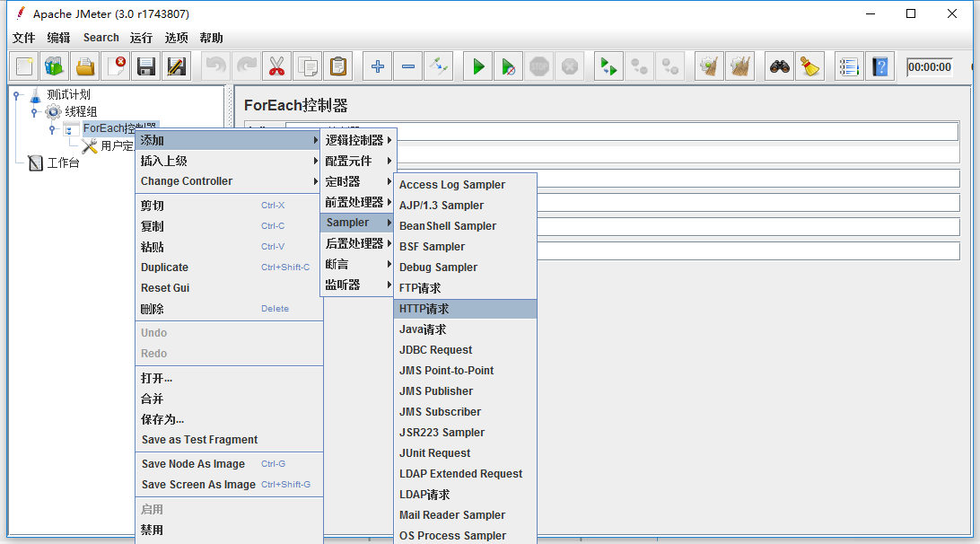
Task: Choose 删除 in context menu
Action: 229,309
